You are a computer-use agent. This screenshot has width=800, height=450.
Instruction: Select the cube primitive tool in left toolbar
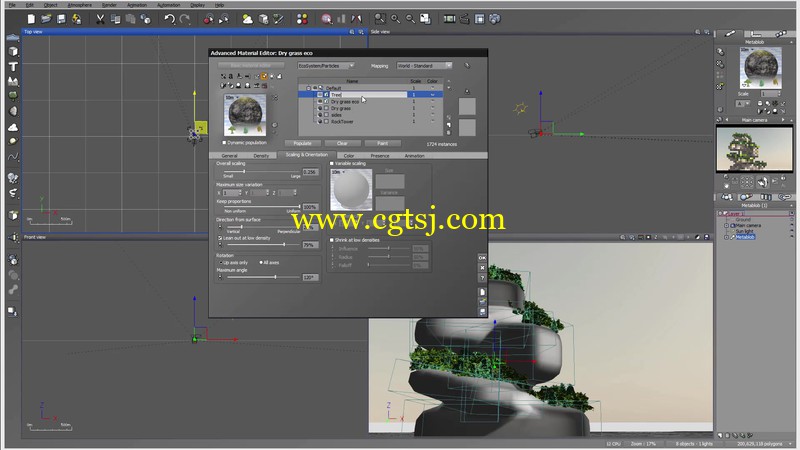[13, 52]
